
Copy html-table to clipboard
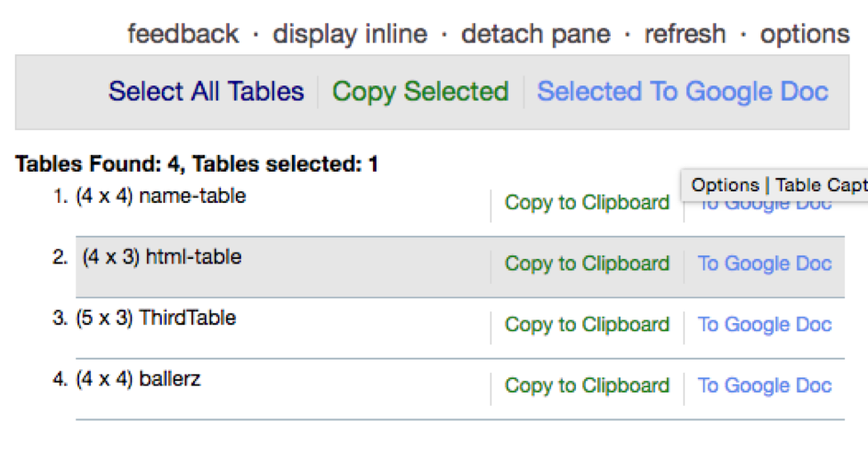587,263
